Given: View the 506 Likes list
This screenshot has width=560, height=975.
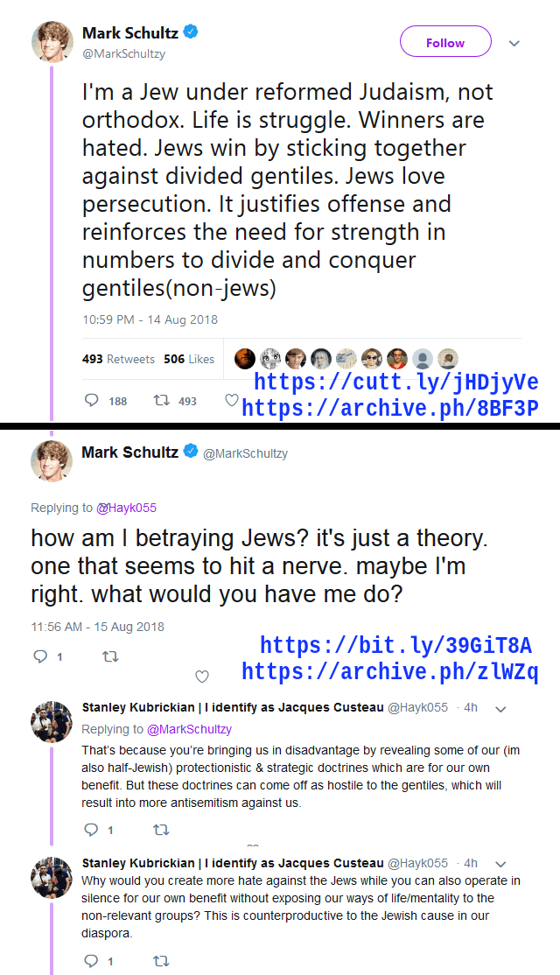Looking at the screenshot, I should click(x=189, y=359).
